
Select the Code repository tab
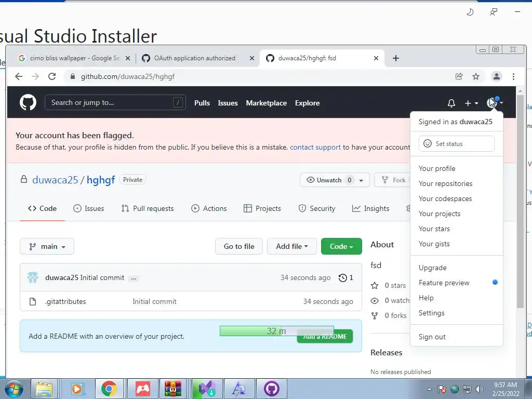coord(42,209)
